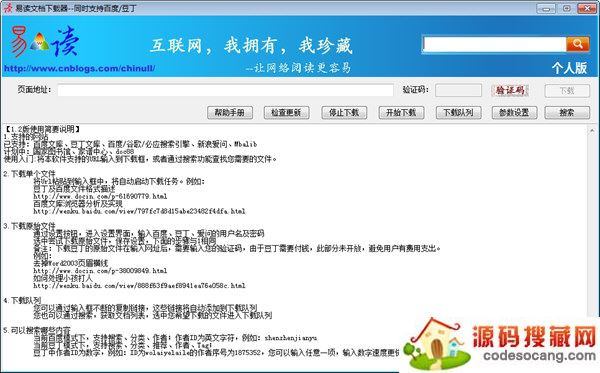
Task: Open the 下载队列 download queue
Action: (x=458, y=112)
